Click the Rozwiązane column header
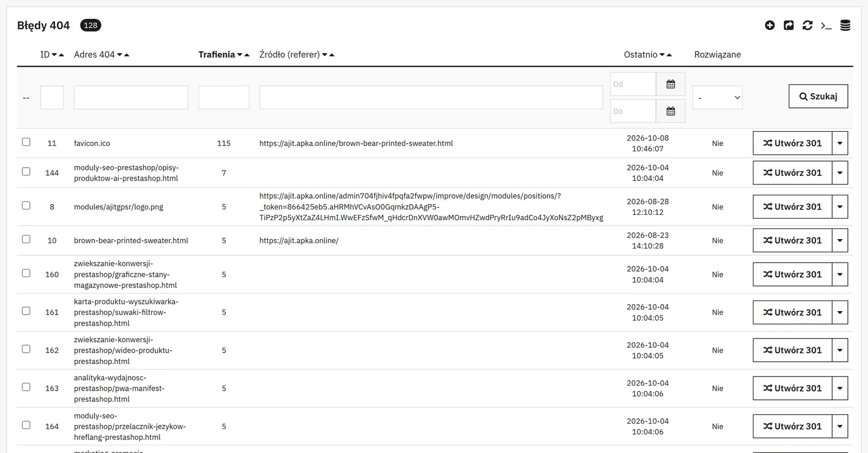 [717, 55]
